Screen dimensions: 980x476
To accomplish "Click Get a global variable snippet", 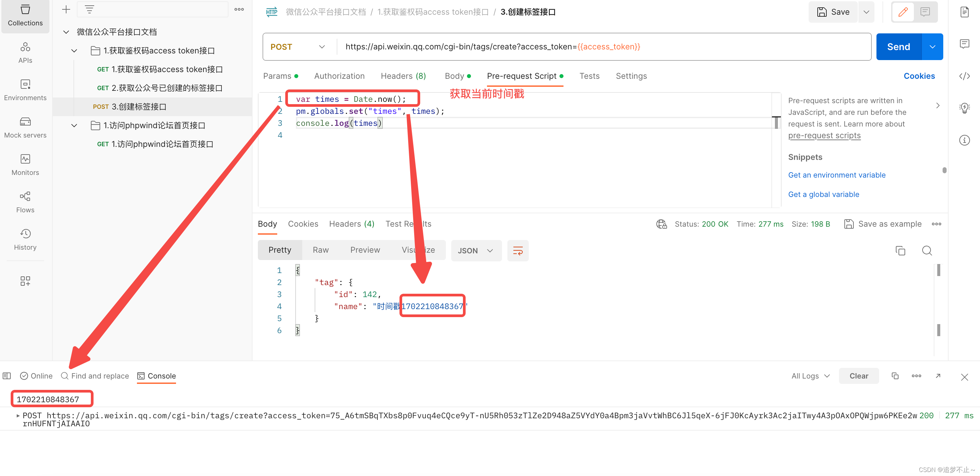I will coord(823,194).
